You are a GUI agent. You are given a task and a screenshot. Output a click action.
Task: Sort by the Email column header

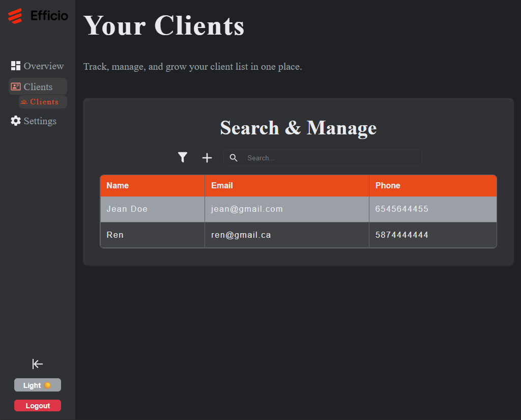tap(222, 185)
